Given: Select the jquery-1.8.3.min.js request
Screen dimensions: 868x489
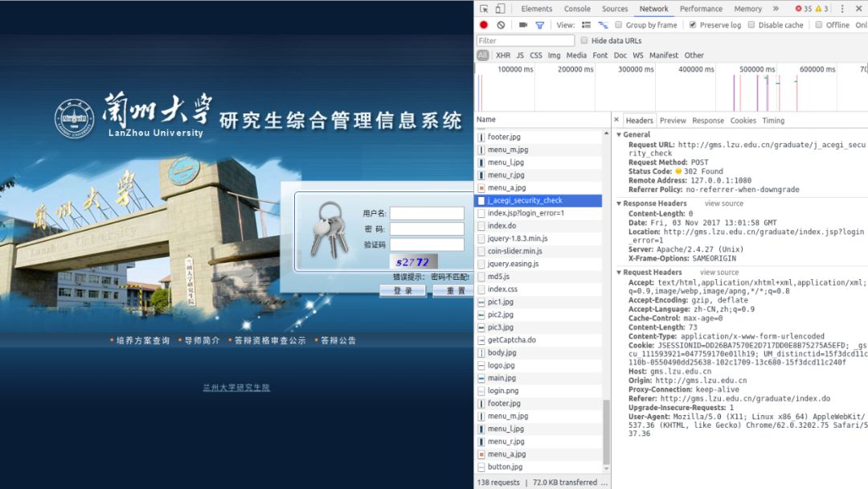Looking at the screenshot, I should (538, 239).
